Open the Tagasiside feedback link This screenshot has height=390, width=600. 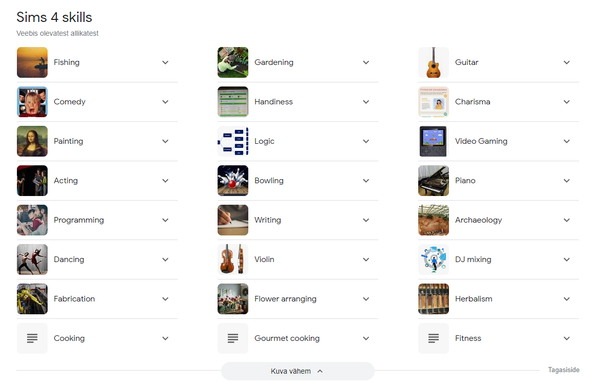pyautogui.click(x=563, y=370)
